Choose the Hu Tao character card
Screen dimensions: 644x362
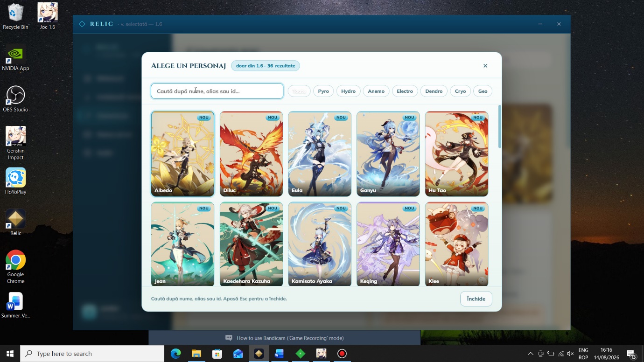coord(456,154)
